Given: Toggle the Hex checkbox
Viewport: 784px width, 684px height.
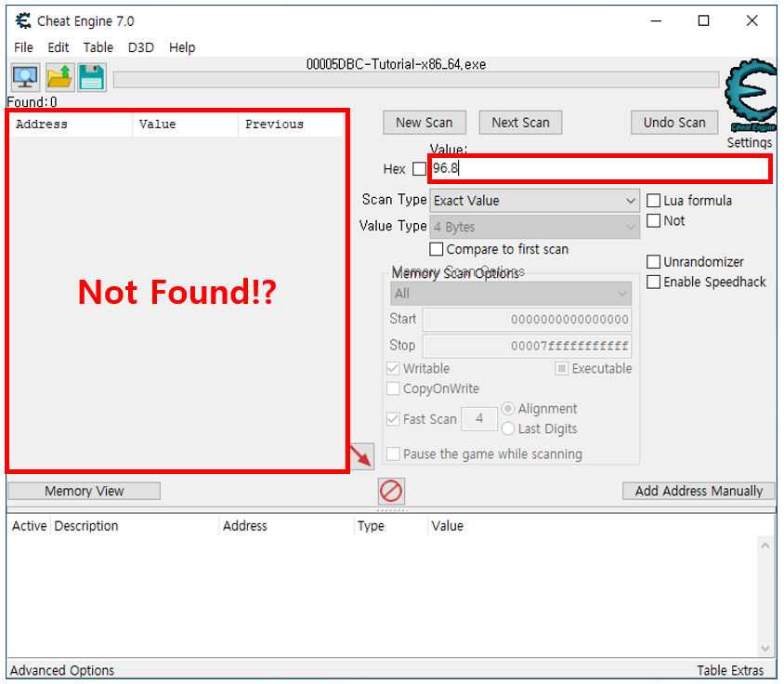Looking at the screenshot, I should coord(419,168).
